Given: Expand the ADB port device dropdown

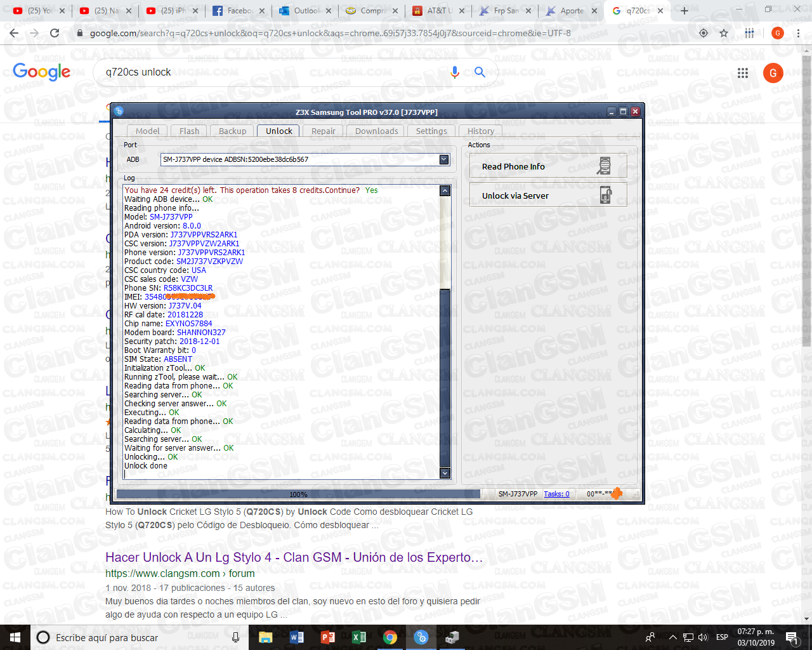Looking at the screenshot, I should pyautogui.click(x=444, y=159).
